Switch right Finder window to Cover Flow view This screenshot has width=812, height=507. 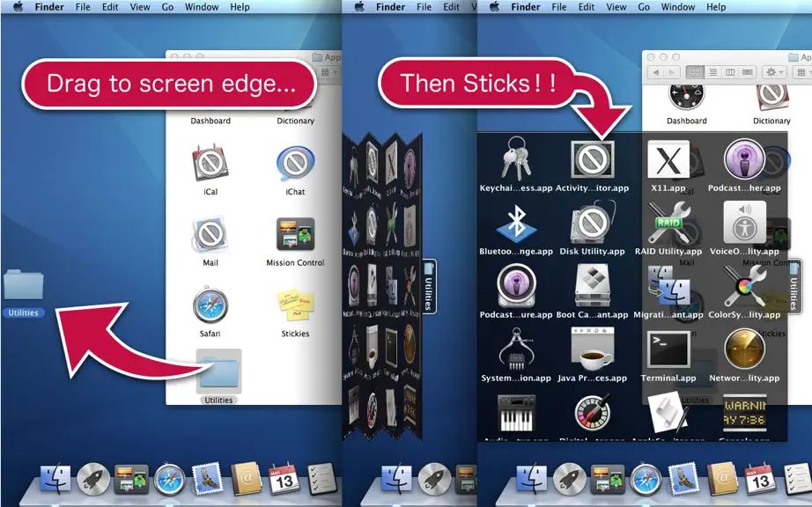click(747, 72)
